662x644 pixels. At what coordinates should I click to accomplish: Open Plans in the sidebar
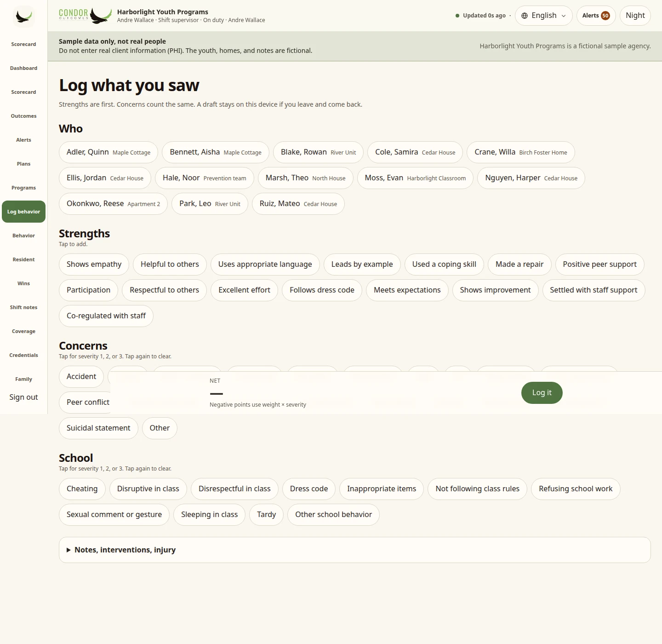tap(23, 164)
